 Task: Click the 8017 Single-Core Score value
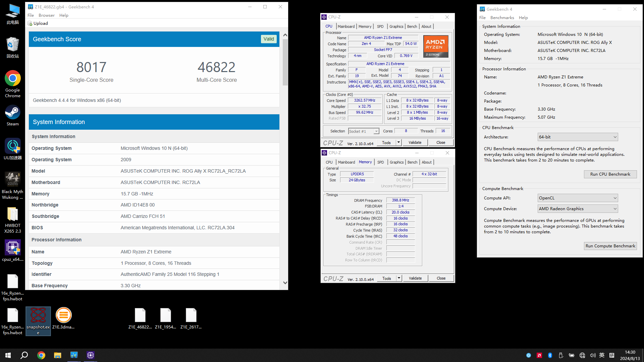pos(91,67)
